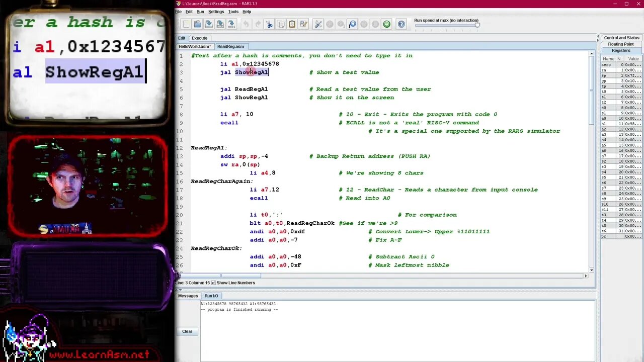Select the a1 register row
Viewport: 644px width, 362px height.
[622, 124]
